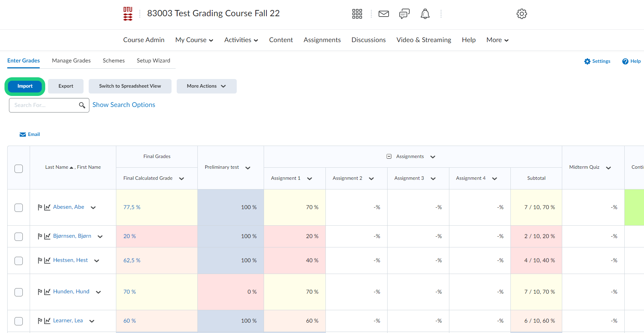The image size is (644, 333).
Task: Collapse the Assignments category minus icon
Action: click(389, 157)
